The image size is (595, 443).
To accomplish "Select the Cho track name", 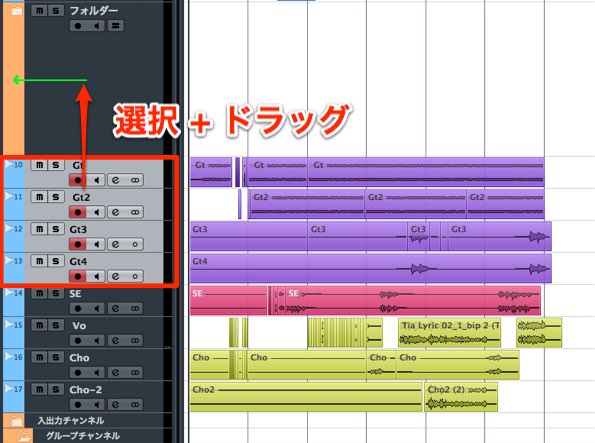I will (79, 358).
